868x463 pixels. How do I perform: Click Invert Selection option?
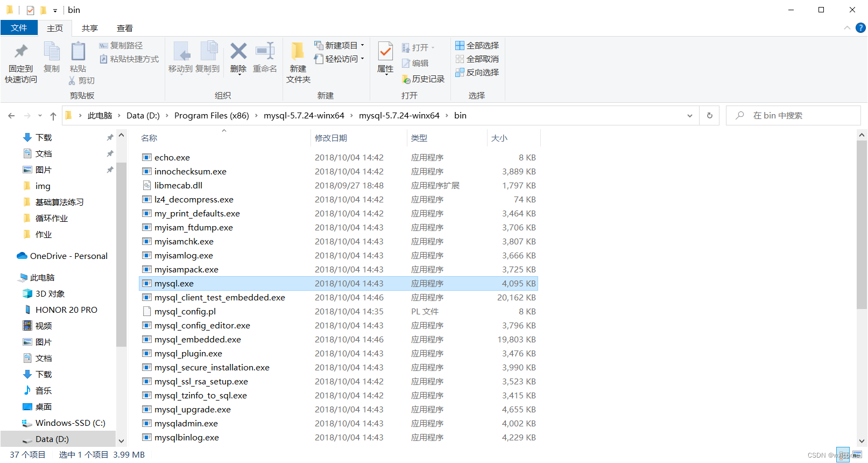pos(477,73)
